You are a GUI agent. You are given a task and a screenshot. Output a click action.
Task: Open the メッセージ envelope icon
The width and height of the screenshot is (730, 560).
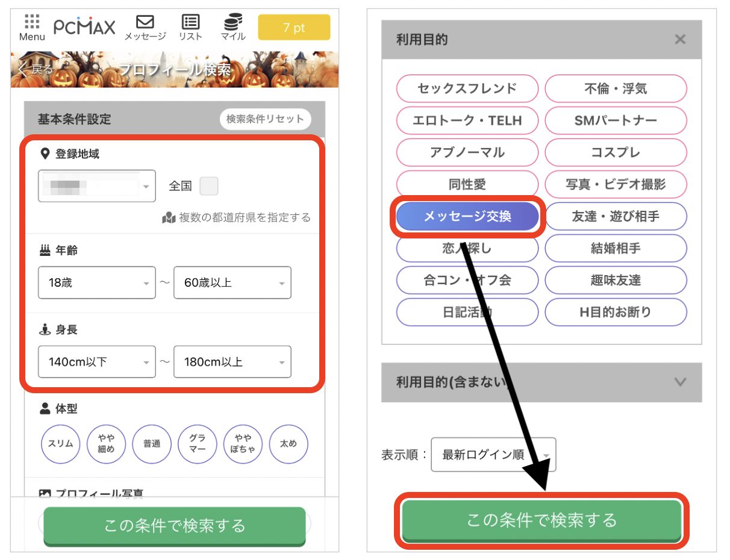point(145,22)
